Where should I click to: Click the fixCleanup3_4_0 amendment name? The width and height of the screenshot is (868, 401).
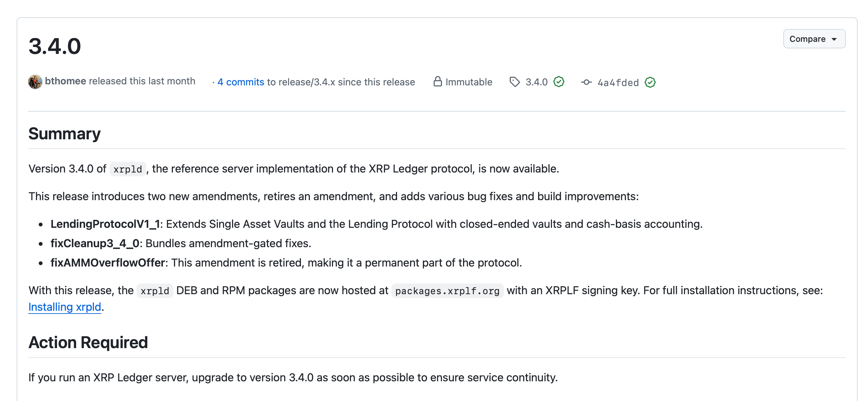95,243
